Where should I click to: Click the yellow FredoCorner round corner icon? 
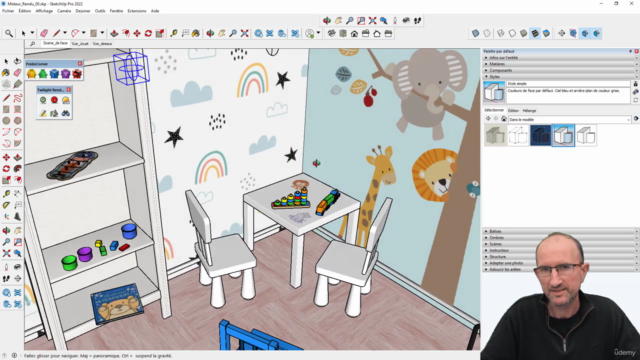click(31, 74)
